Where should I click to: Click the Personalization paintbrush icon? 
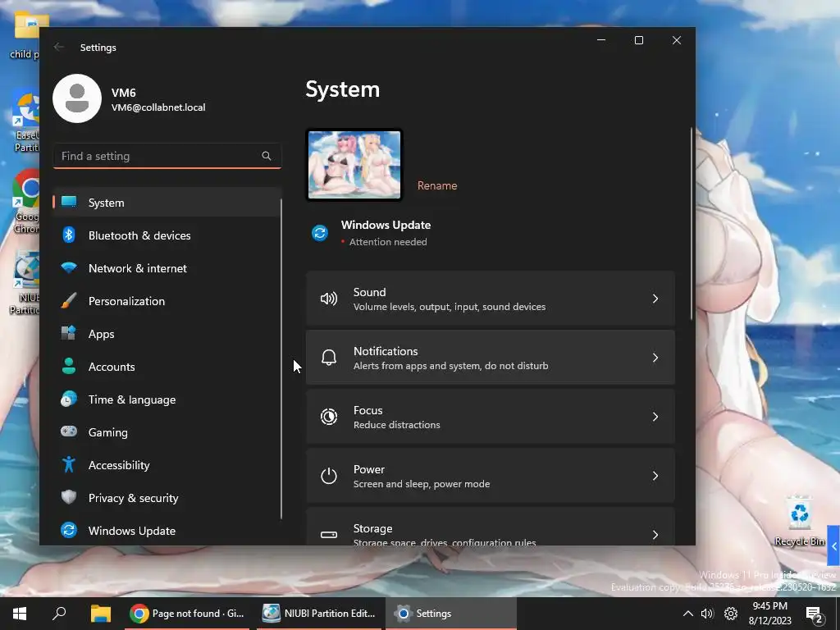pos(69,300)
